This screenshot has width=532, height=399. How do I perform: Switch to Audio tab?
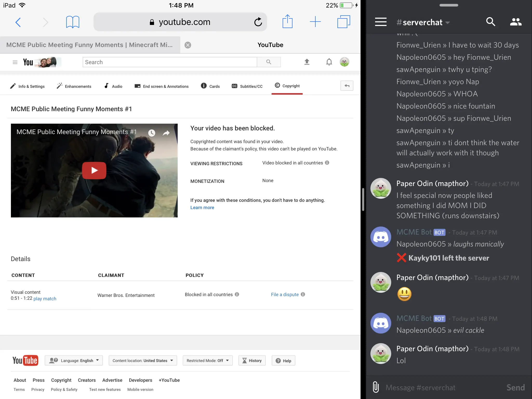[113, 86]
